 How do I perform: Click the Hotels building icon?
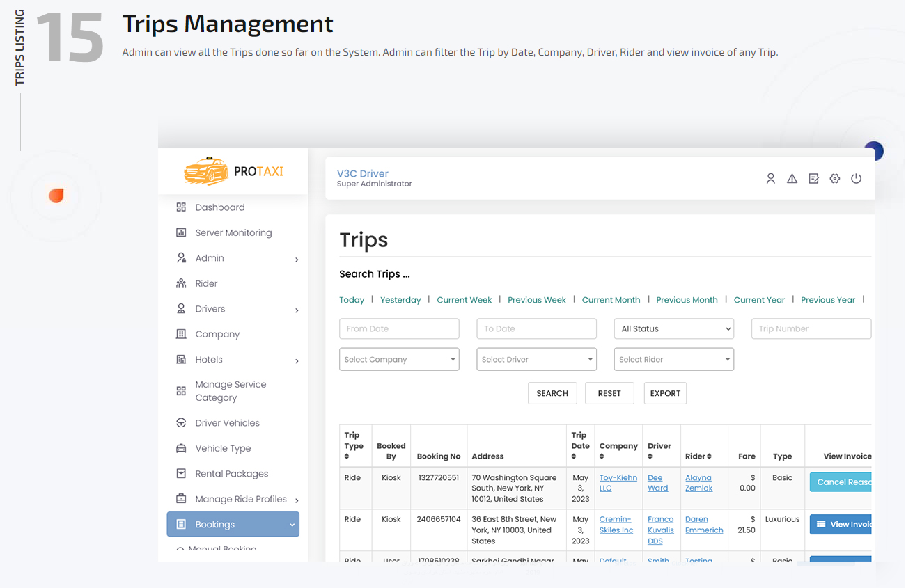181,360
